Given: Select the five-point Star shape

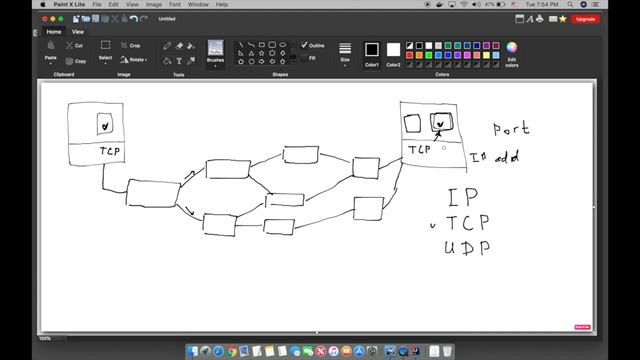Looking at the screenshot, I should (262, 53).
